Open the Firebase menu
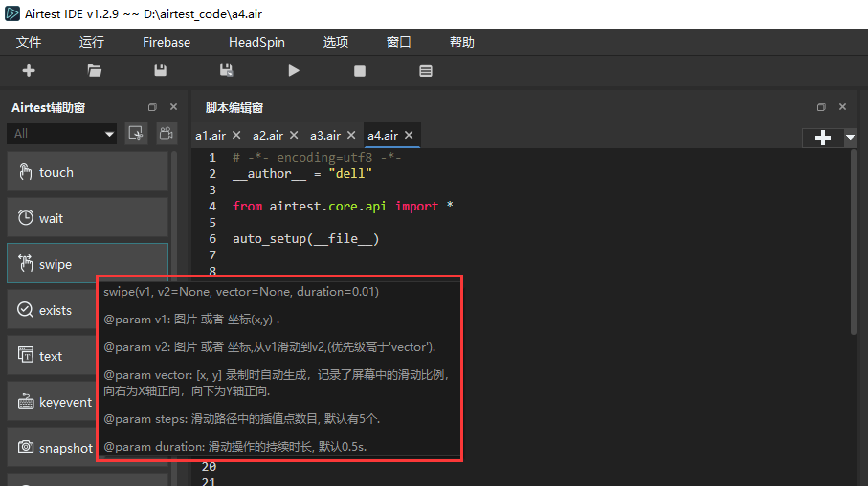The width and height of the screenshot is (868, 486). pos(167,43)
